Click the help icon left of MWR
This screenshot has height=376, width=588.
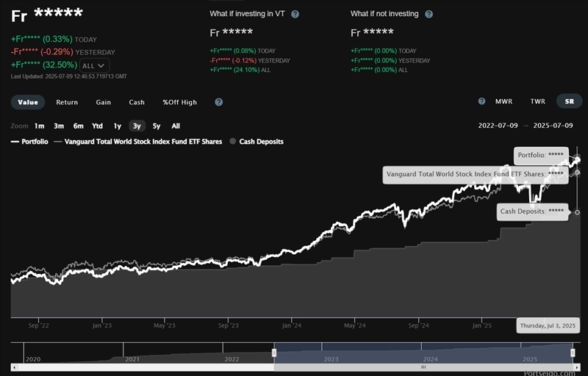click(x=481, y=101)
